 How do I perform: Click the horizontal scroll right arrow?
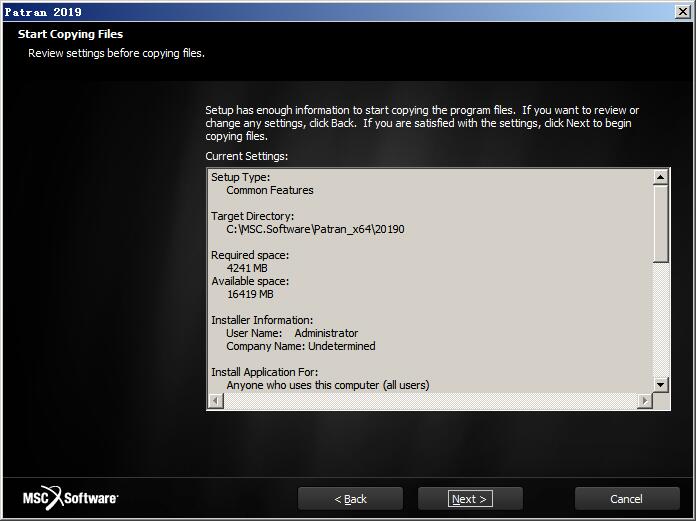[x=645, y=401]
